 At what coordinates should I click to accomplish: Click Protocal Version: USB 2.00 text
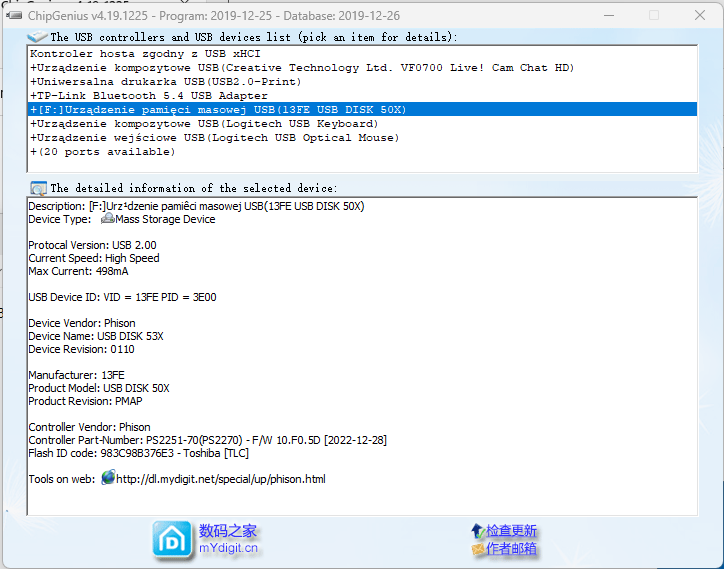[x=92, y=245]
